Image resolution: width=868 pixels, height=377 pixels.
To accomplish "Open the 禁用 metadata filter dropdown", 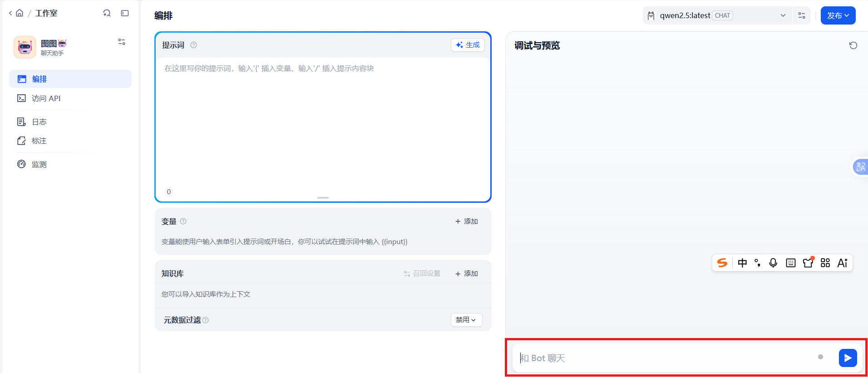I will (x=466, y=320).
